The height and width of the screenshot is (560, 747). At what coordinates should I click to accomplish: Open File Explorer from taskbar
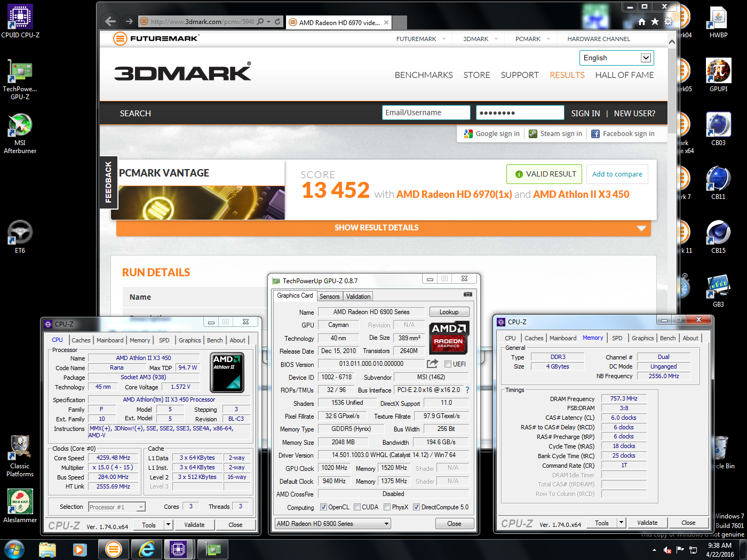tap(47, 549)
